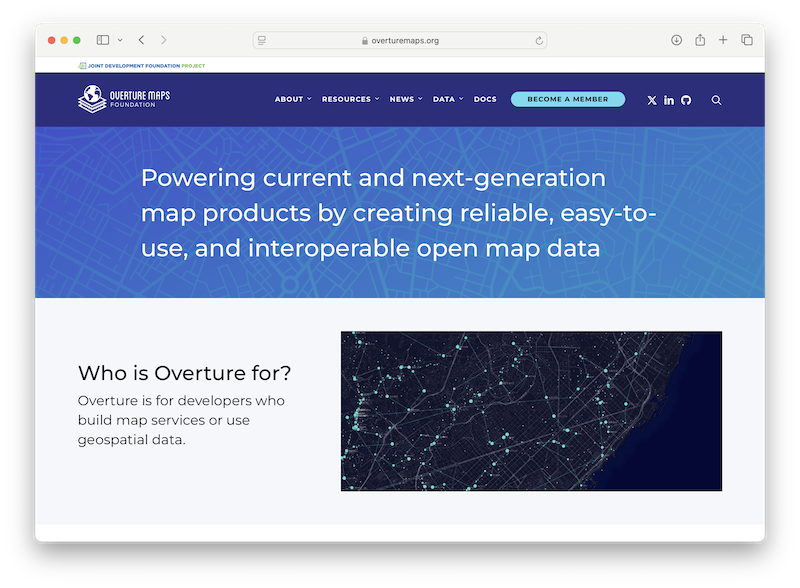Open the X (Twitter) social icon
This screenshot has height=588, width=800.
point(652,100)
